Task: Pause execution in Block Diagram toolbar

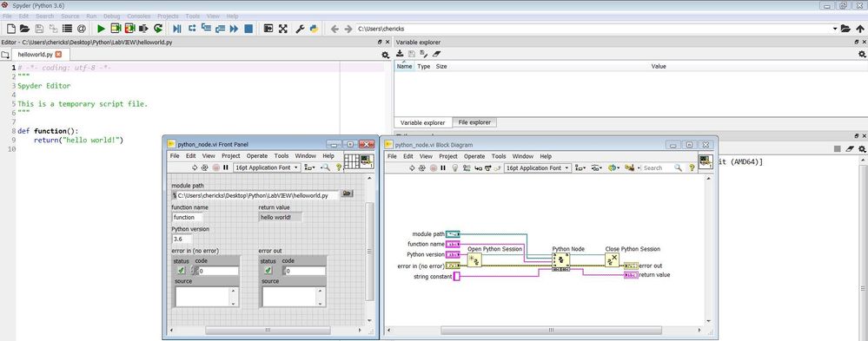Action: coord(443,167)
